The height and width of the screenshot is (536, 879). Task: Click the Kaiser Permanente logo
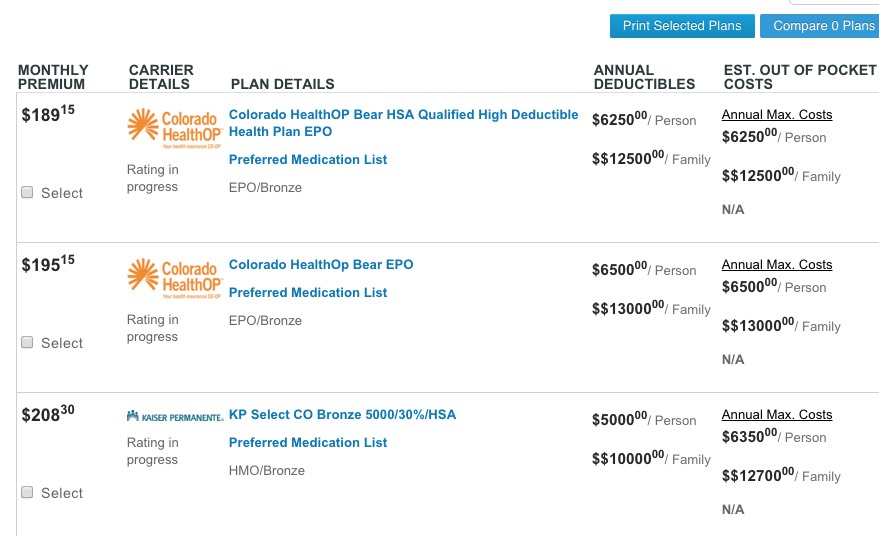pos(175,416)
